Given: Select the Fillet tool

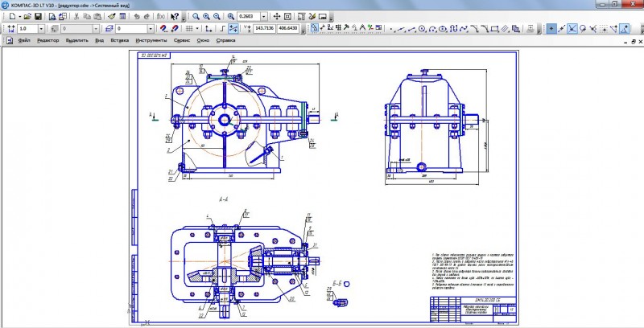Looking at the screenshot, I should (485, 29).
